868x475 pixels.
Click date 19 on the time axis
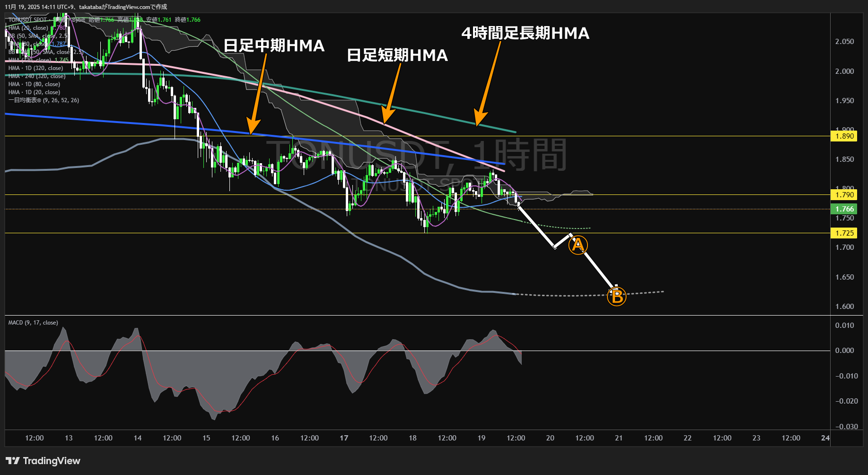[482, 438]
